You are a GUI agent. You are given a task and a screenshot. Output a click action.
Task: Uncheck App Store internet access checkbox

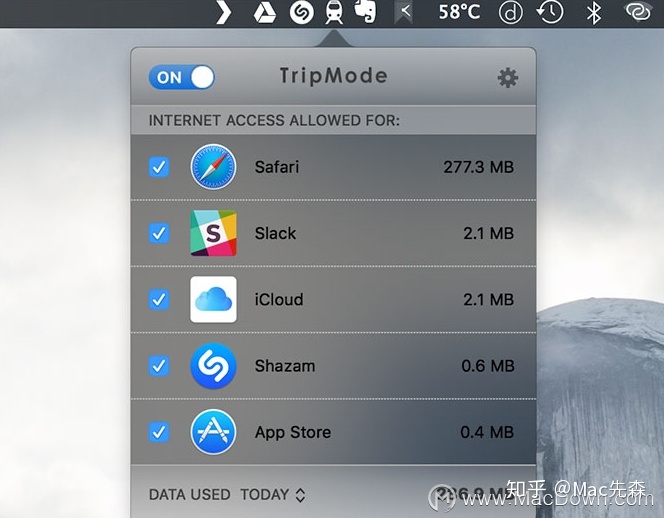pyautogui.click(x=159, y=432)
